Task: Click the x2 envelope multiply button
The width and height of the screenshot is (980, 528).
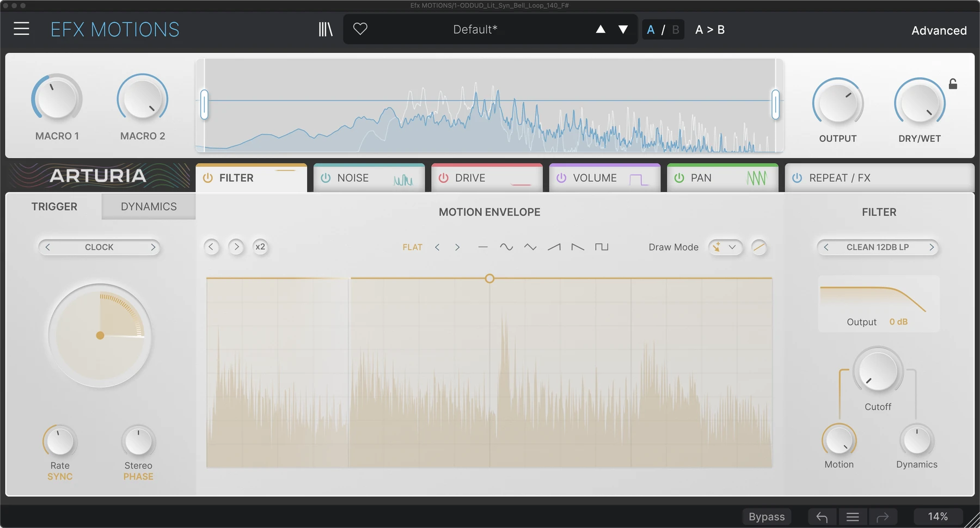Action: pos(260,247)
